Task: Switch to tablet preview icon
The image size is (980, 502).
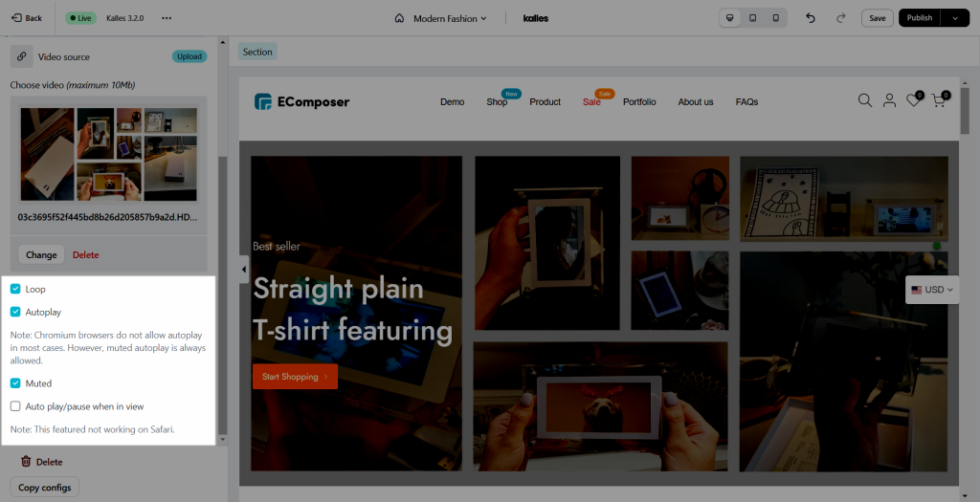Action: 752,18
